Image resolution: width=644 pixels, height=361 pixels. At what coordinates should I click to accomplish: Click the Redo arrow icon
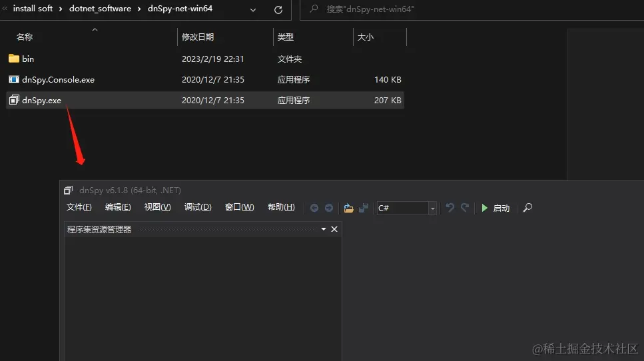(x=464, y=208)
